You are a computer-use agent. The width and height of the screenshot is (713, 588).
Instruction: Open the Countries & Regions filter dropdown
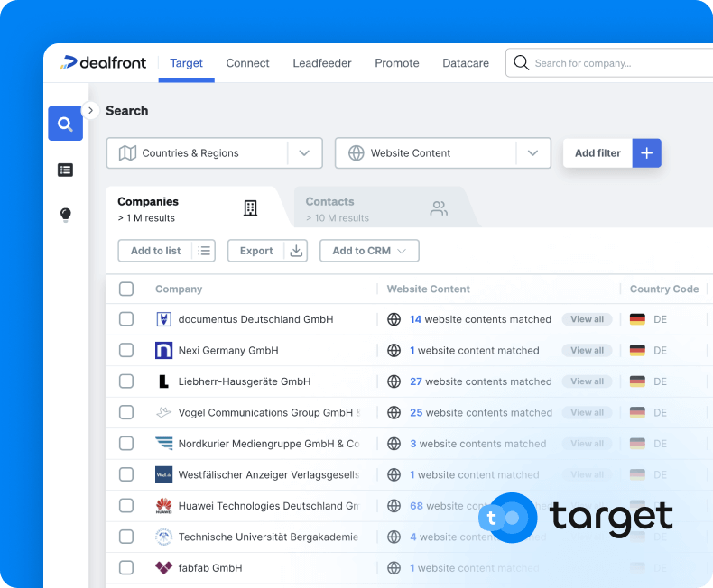(x=214, y=153)
